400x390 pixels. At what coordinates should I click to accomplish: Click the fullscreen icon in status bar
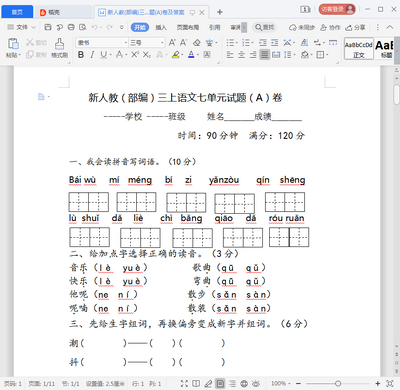184,384
